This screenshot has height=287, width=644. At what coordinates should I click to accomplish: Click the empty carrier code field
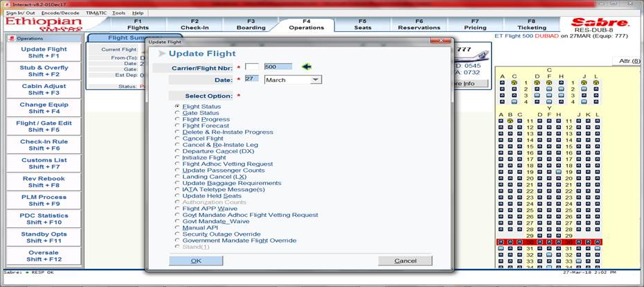pos(252,67)
